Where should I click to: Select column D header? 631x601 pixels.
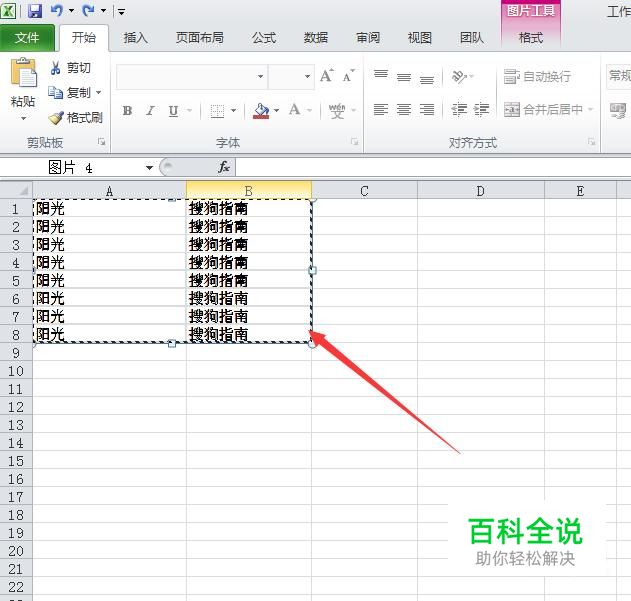pyautogui.click(x=480, y=190)
